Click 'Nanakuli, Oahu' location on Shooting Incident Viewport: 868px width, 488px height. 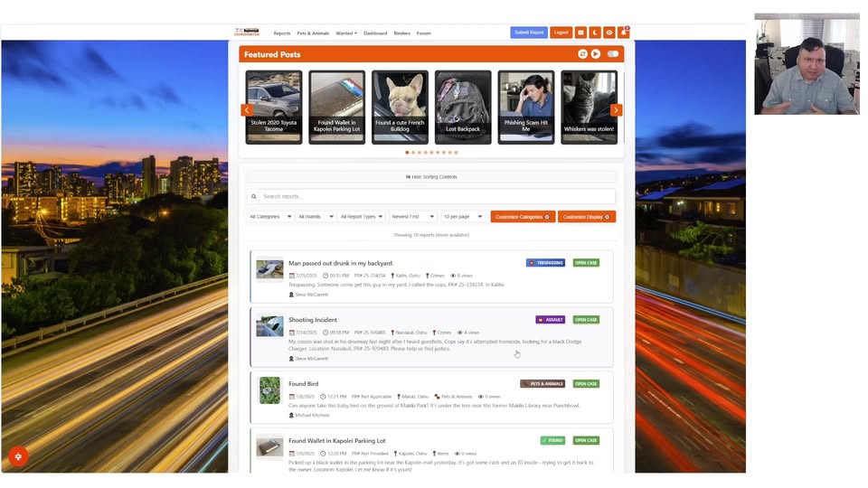[x=410, y=333]
